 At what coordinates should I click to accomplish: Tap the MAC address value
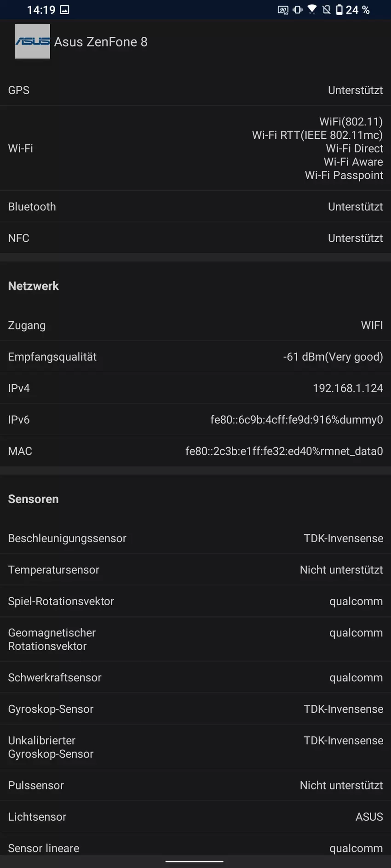[284, 451]
